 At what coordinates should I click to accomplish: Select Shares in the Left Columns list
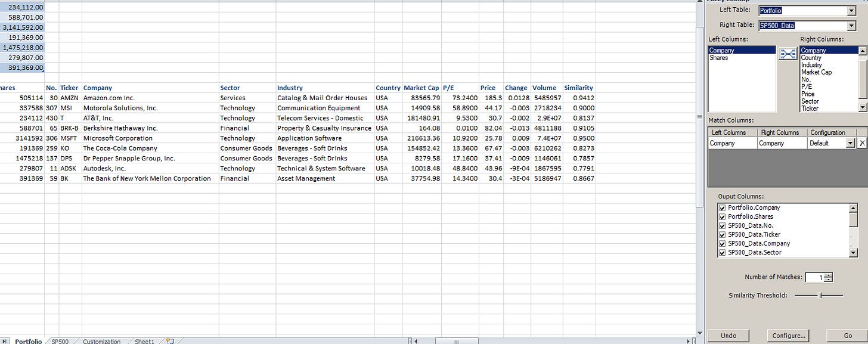(x=742, y=58)
